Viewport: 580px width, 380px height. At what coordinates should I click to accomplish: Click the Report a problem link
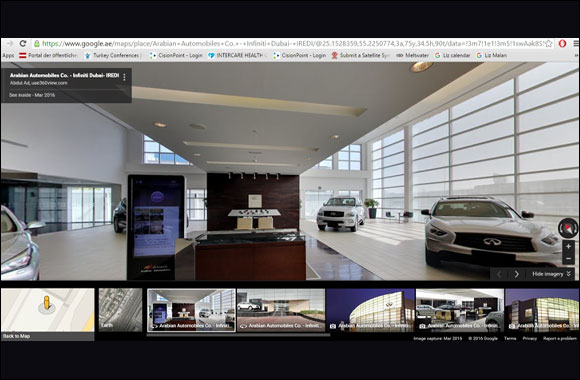coord(559,338)
